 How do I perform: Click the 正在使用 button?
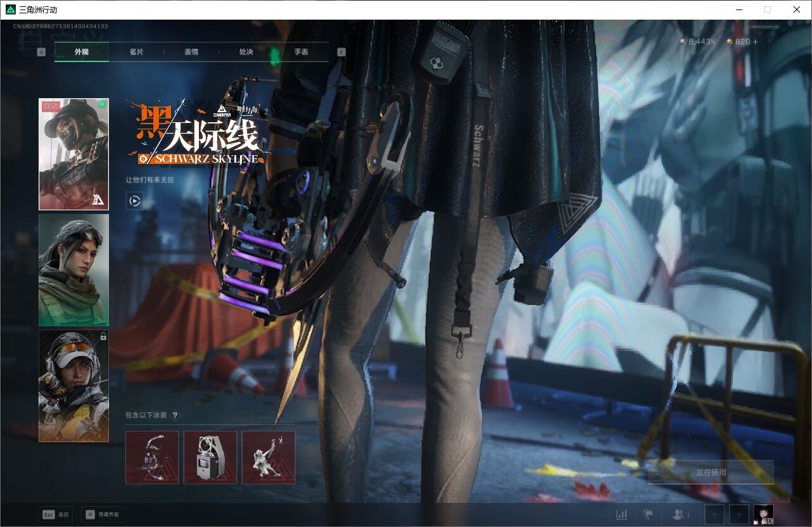pos(711,472)
